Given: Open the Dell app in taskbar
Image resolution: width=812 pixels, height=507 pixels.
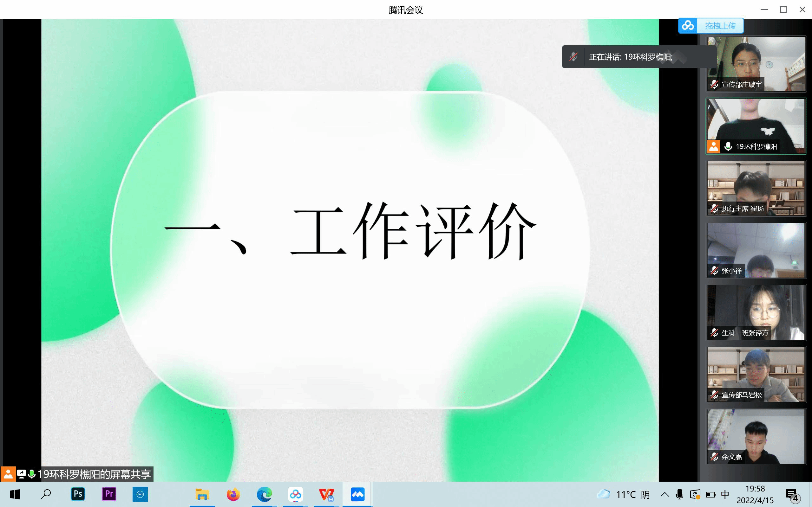Looking at the screenshot, I should tap(140, 494).
